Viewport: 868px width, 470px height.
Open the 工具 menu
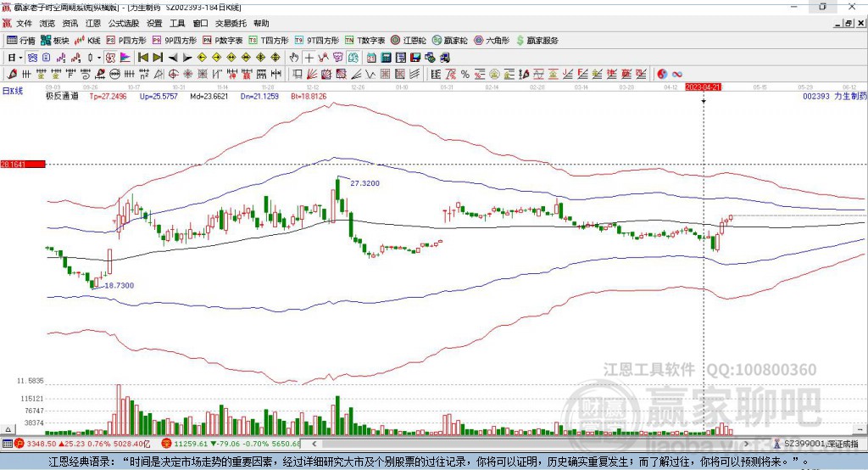click(x=177, y=23)
